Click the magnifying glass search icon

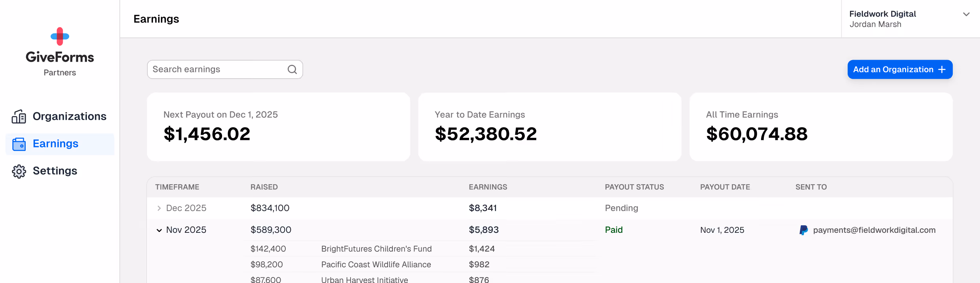(292, 70)
